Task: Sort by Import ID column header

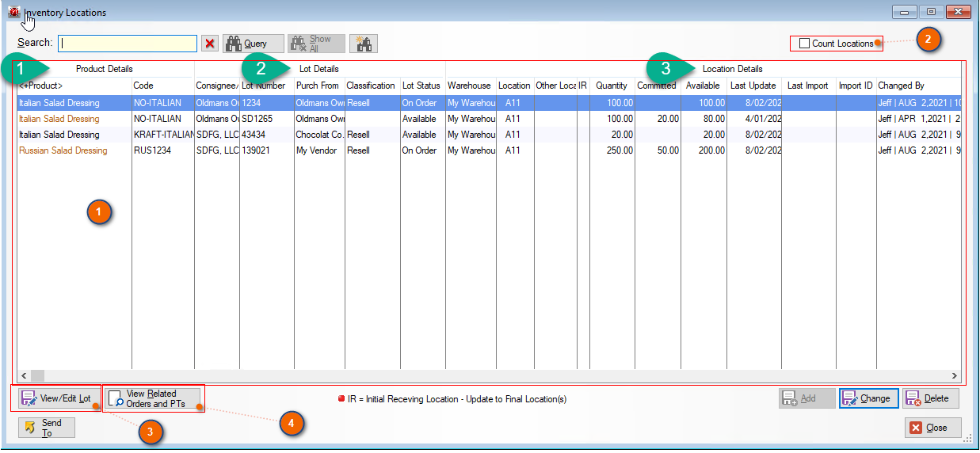Action: [856, 86]
